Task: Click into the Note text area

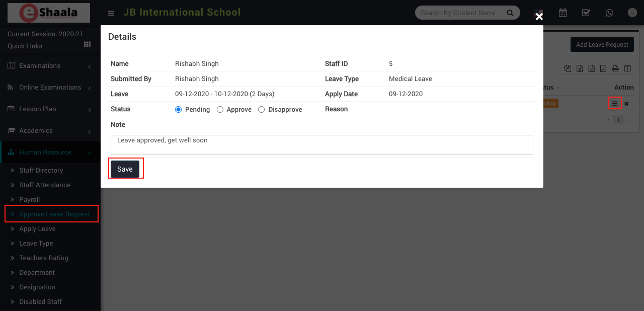Action: point(321,145)
